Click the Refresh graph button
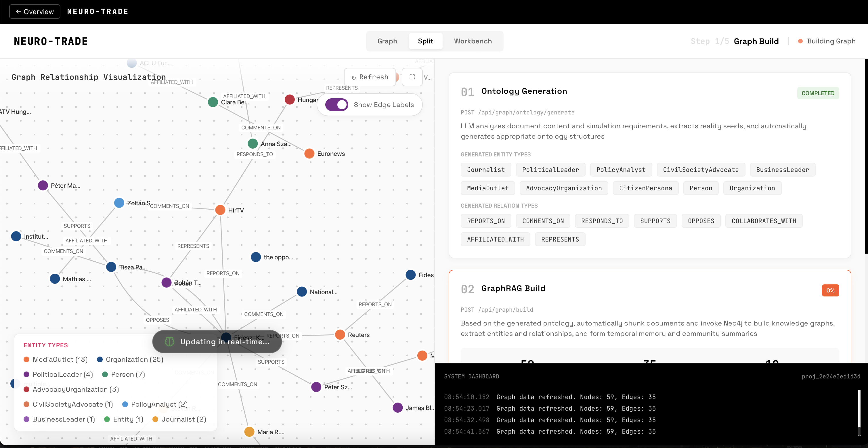Screen dimensions: 868x448 [x=370, y=77]
